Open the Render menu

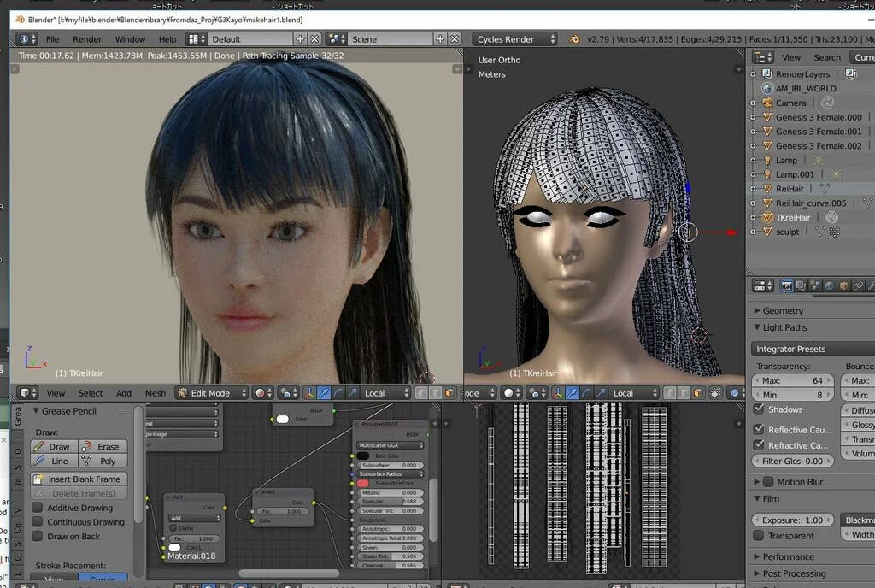pyautogui.click(x=87, y=39)
